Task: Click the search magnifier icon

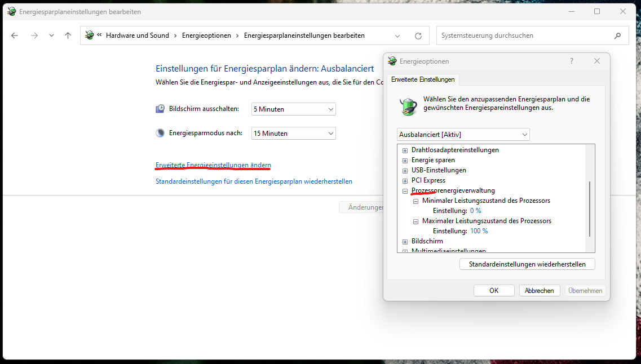Action: pyautogui.click(x=618, y=36)
